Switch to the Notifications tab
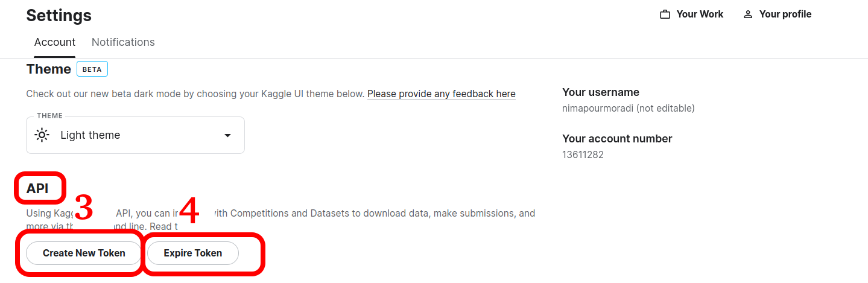This screenshot has height=283, width=868. tap(123, 42)
